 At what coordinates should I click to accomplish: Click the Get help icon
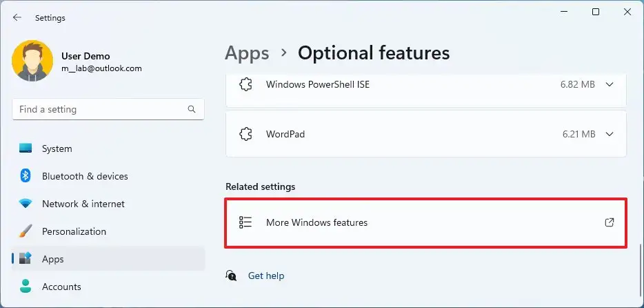(231, 276)
